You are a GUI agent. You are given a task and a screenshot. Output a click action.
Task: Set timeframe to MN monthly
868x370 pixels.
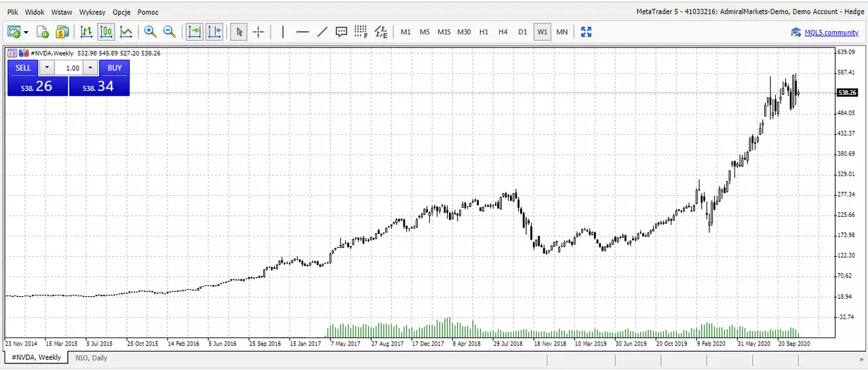[562, 32]
